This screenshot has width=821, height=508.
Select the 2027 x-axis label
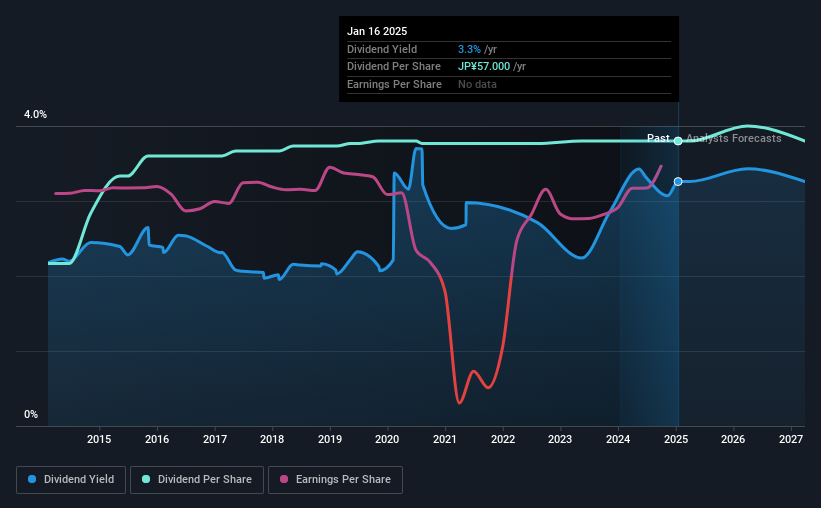pyautogui.click(x=791, y=439)
